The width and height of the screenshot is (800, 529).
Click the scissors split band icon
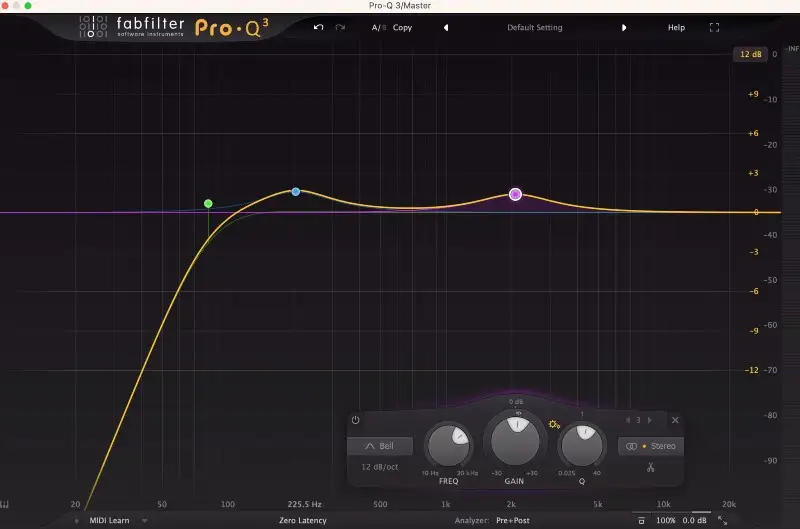point(650,467)
